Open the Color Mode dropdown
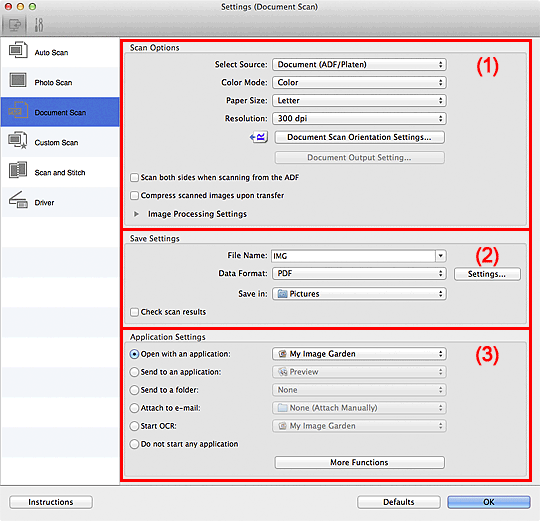Image resolution: width=540 pixels, height=521 pixels. click(359, 82)
